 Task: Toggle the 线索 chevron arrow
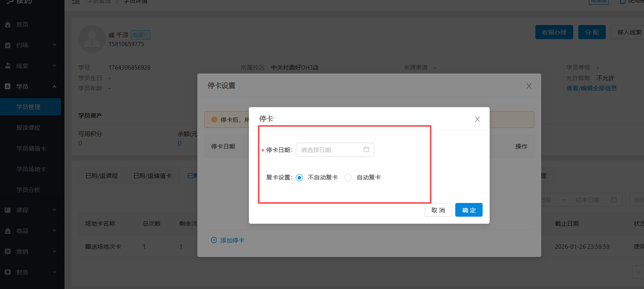pos(54,66)
